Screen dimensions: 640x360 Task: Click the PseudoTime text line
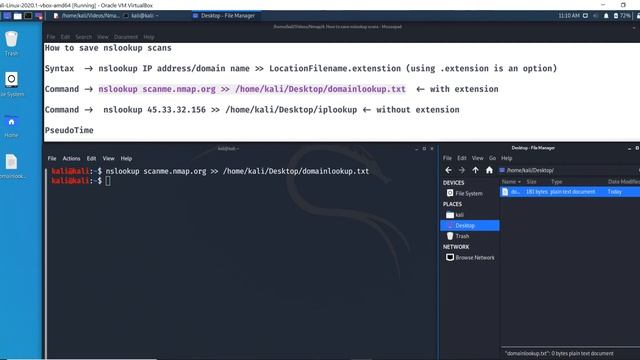pyautogui.click(x=69, y=131)
